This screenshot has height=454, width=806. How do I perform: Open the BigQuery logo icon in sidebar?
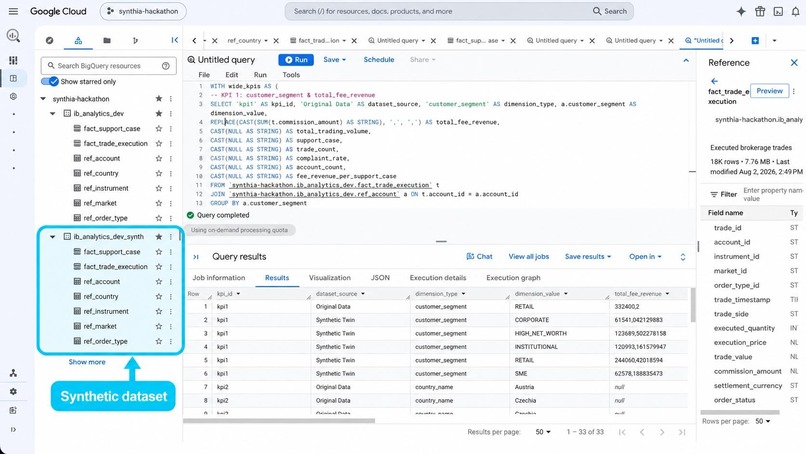tap(13, 35)
